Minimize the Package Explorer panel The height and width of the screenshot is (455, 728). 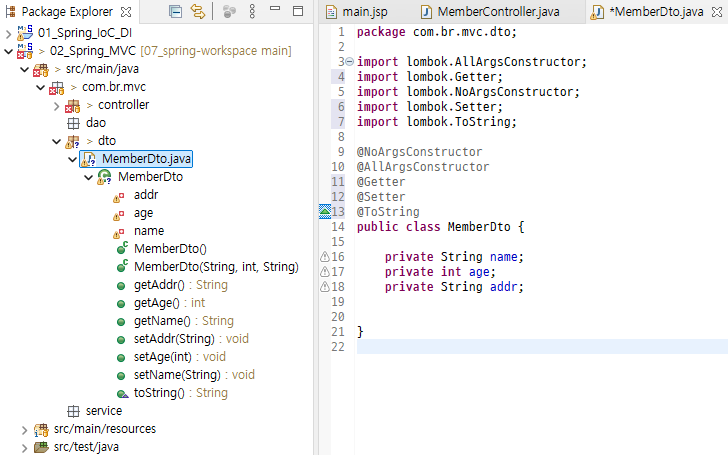click(275, 8)
